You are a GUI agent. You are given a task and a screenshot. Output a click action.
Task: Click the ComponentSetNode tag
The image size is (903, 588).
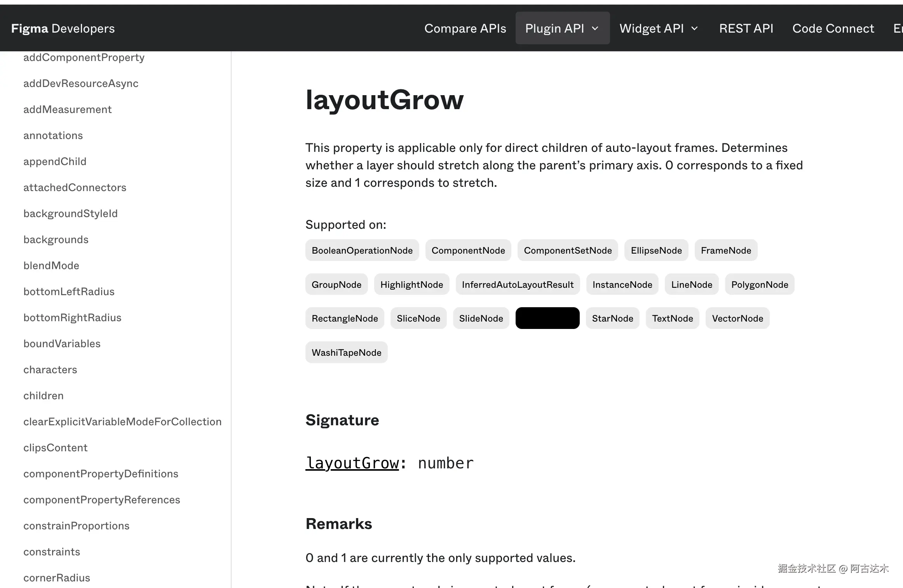coord(568,251)
